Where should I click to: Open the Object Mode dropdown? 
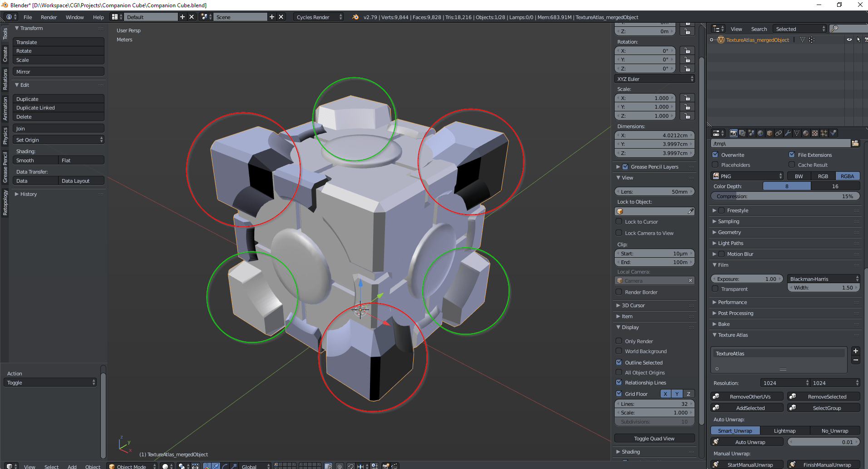131,466
